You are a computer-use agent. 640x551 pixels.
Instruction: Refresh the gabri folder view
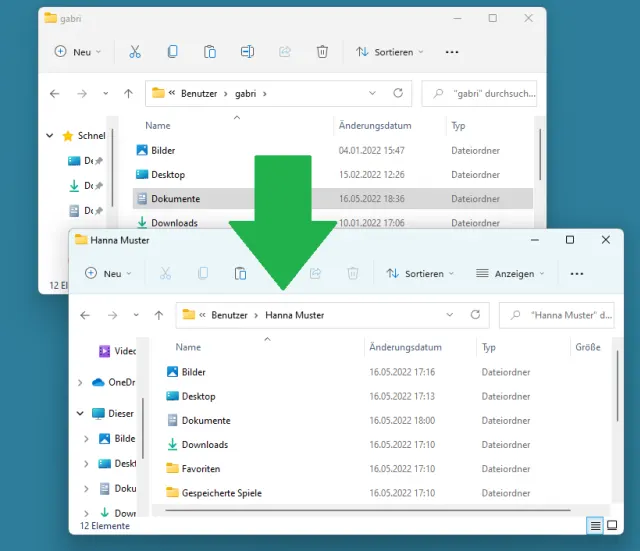tap(398, 93)
